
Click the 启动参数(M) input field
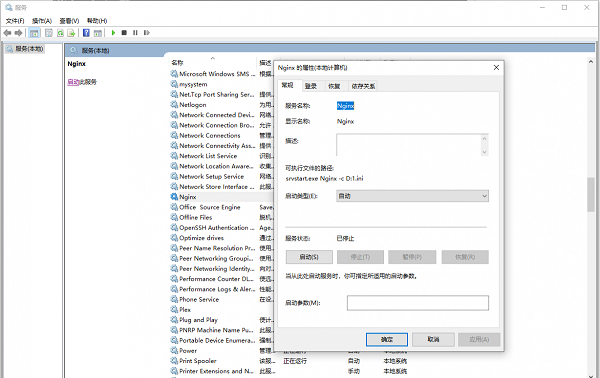(x=418, y=303)
